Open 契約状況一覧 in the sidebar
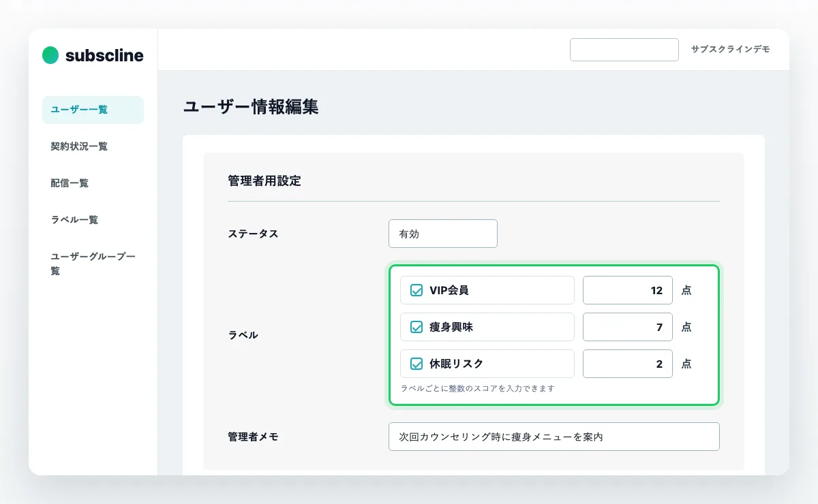 click(79, 146)
